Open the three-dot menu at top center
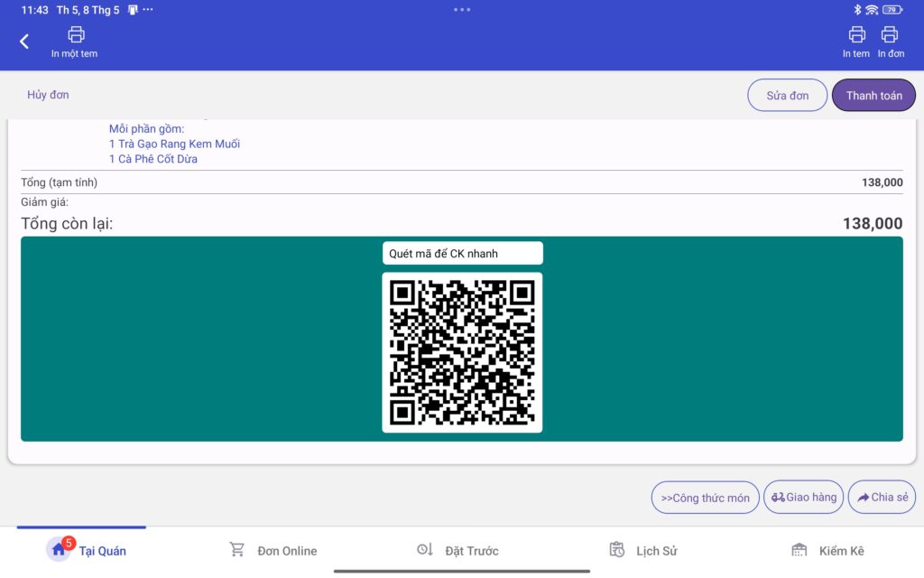This screenshot has height=578, width=924. 462,9
